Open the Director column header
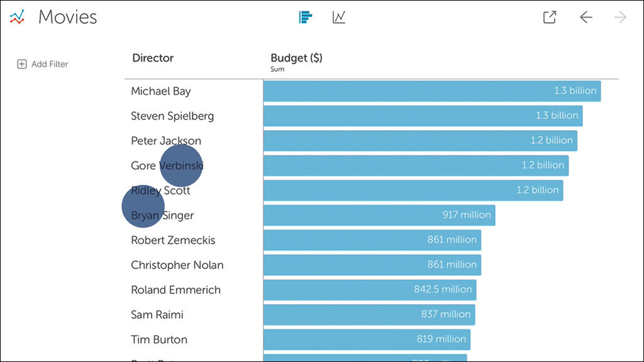644x362 pixels. coord(153,58)
